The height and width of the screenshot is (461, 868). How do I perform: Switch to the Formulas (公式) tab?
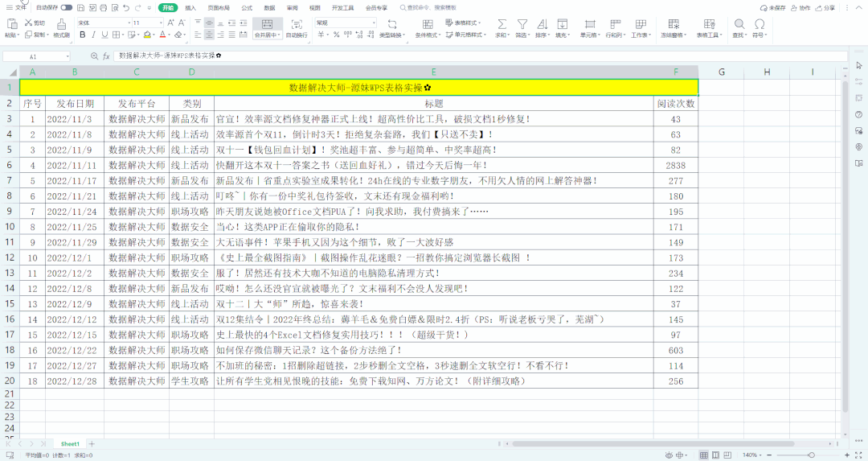[247, 8]
